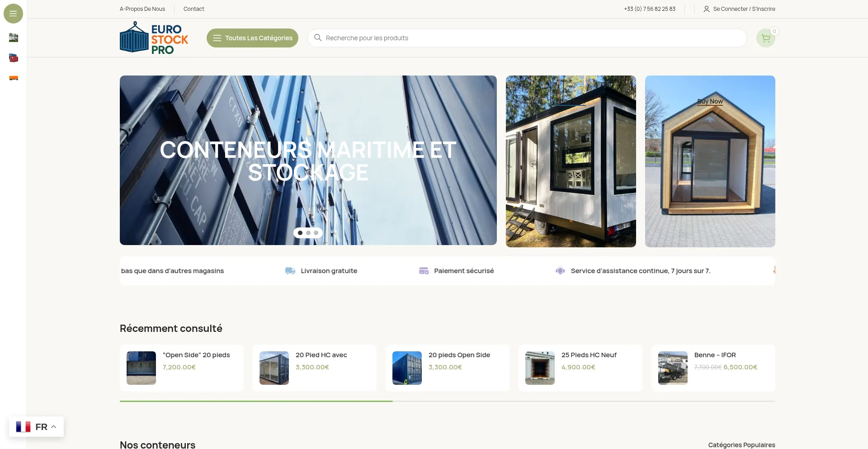Click the orange trailer sidebar icon
Screen dimensions: 868x449
coord(14,78)
